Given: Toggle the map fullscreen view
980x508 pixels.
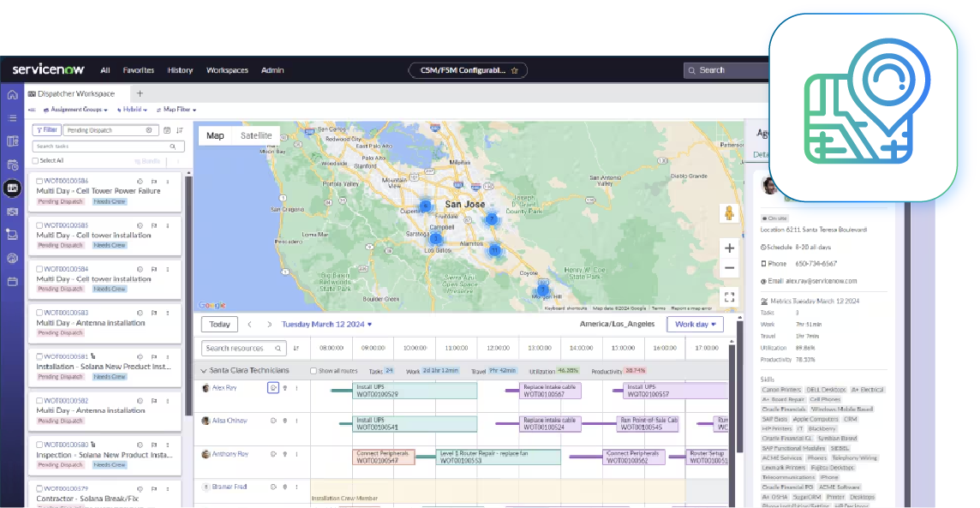Looking at the screenshot, I should 729,297.
